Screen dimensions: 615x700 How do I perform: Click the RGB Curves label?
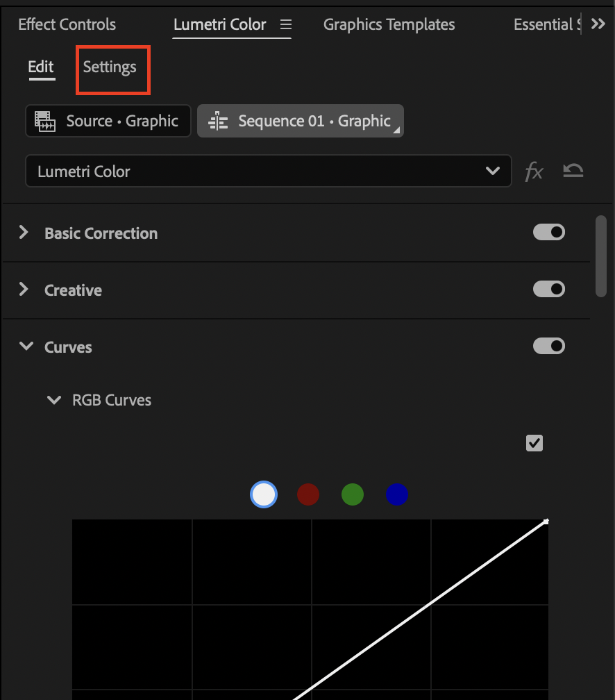112,400
